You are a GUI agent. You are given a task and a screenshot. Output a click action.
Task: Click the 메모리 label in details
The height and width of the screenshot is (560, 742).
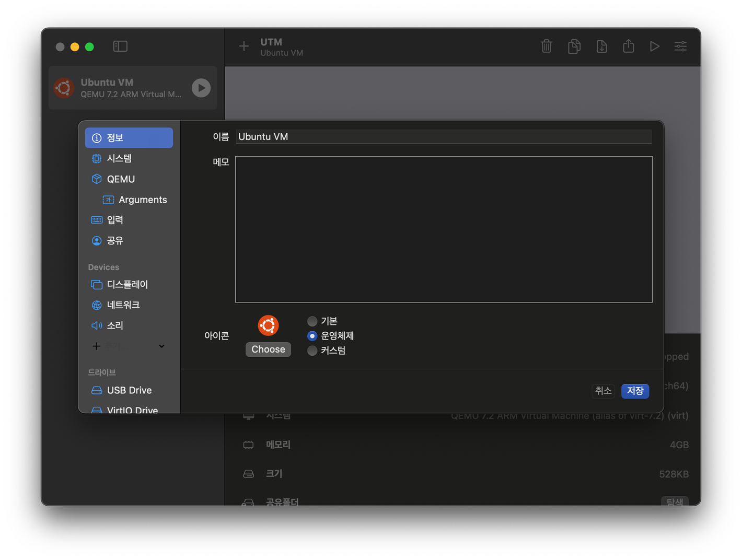click(x=278, y=445)
